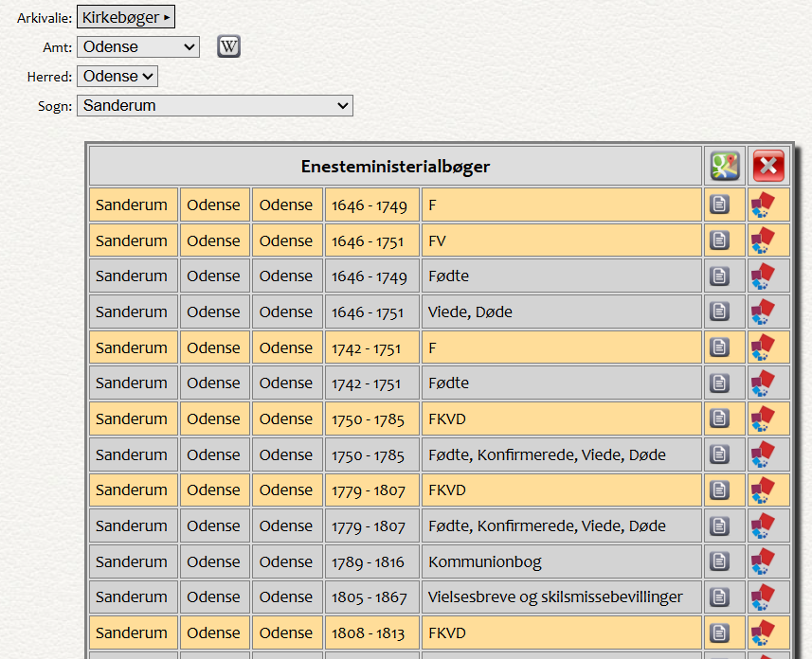Click Sanderum cell in 1742 - 1751 F row
This screenshot has height=659, width=812.
tap(132, 347)
